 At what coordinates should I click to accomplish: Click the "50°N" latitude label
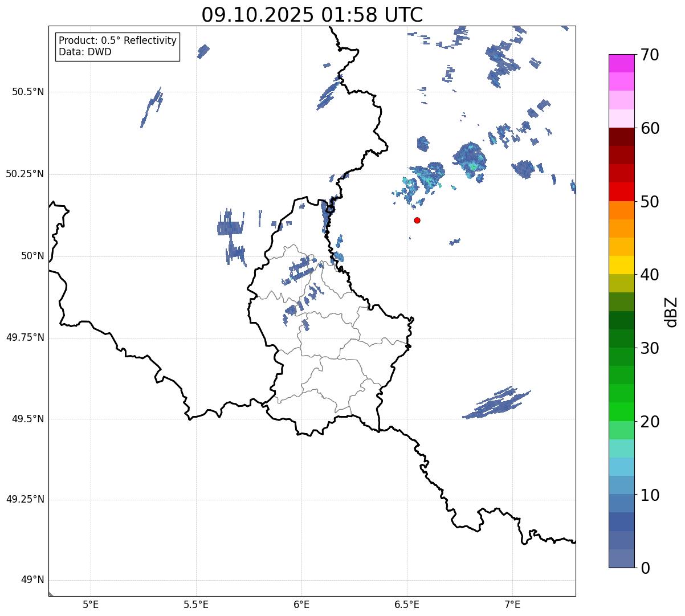(x=32, y=256)
